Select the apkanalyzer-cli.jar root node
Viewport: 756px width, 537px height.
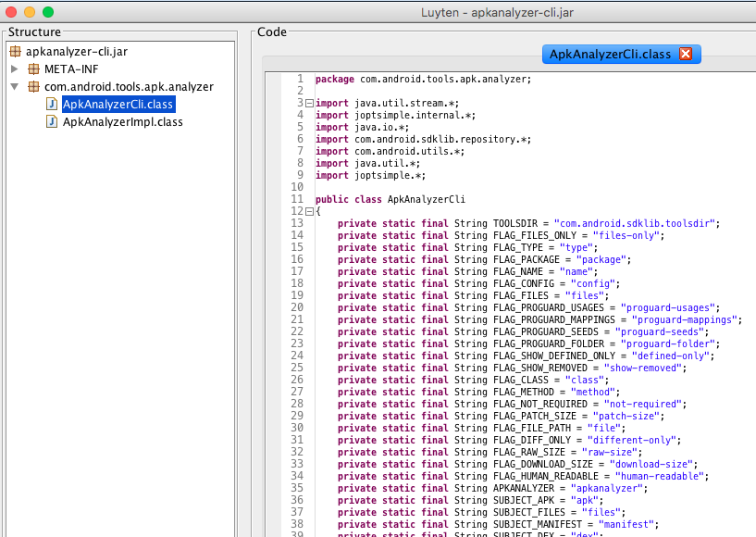pyautogui.click(x=75, y=51)
